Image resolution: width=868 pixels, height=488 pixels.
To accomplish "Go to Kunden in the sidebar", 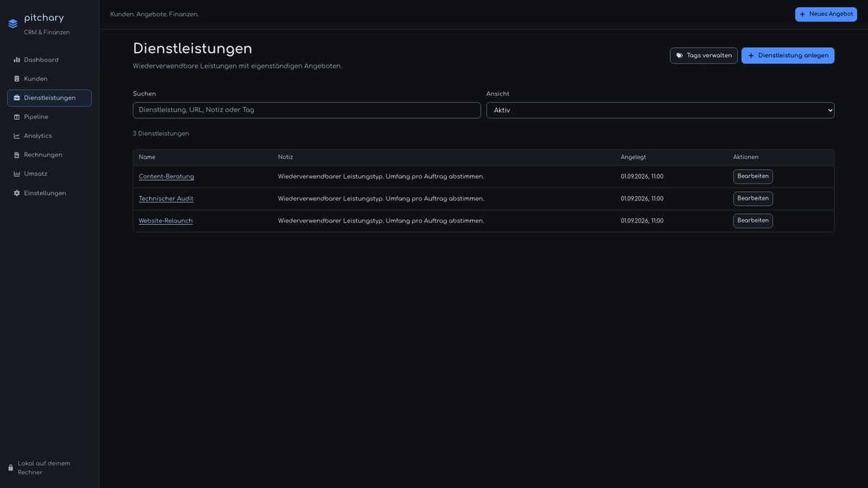I will coord(49,79).
